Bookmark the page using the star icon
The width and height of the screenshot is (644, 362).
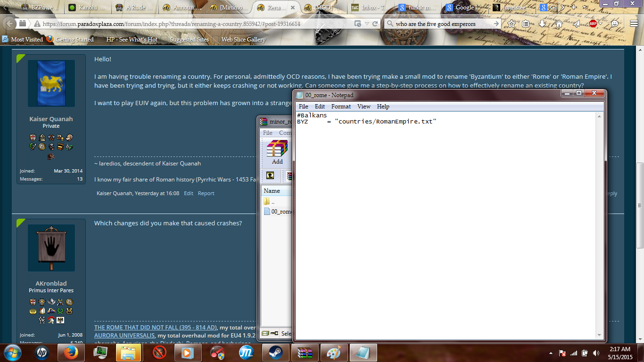[511, 23]
